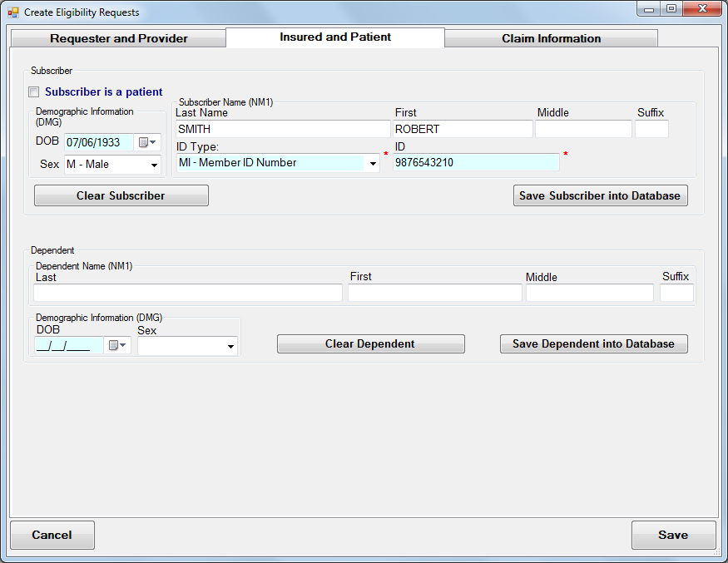Click 'Save Subscriber into Database'
This screenshot has width=728, height=563.
click(x=600, y=195)
